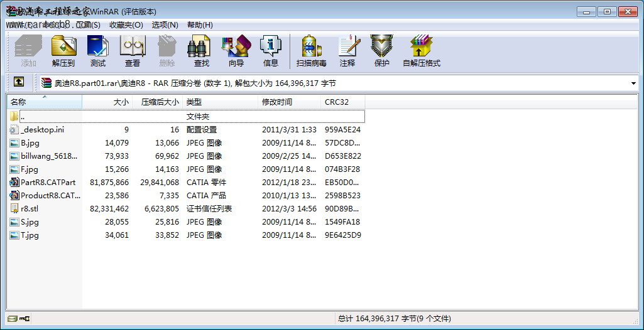
Task: Open the 向导 (Wizard) tool
Action: point(236,46)
